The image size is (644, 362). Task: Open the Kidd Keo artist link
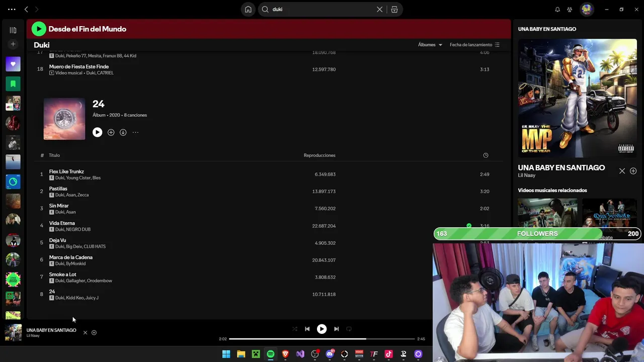[74, 298]
